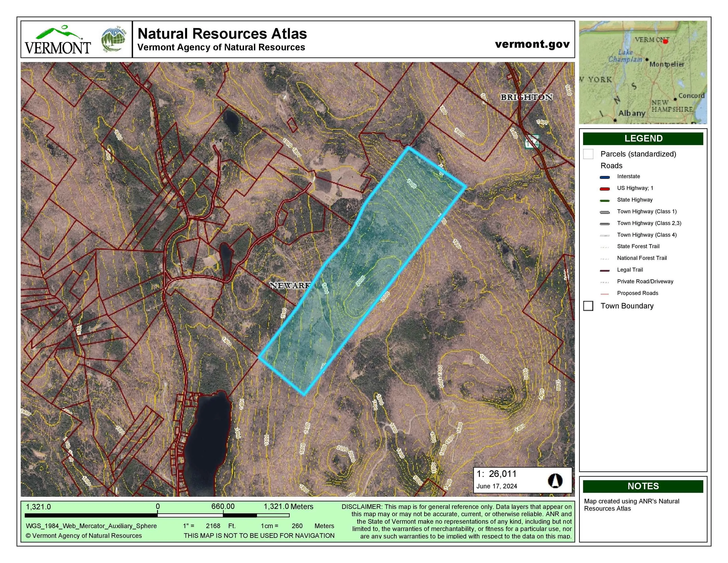This screenshot has height=563, width=728.
Task: Click the Vermont state logo
Action: 58,40
